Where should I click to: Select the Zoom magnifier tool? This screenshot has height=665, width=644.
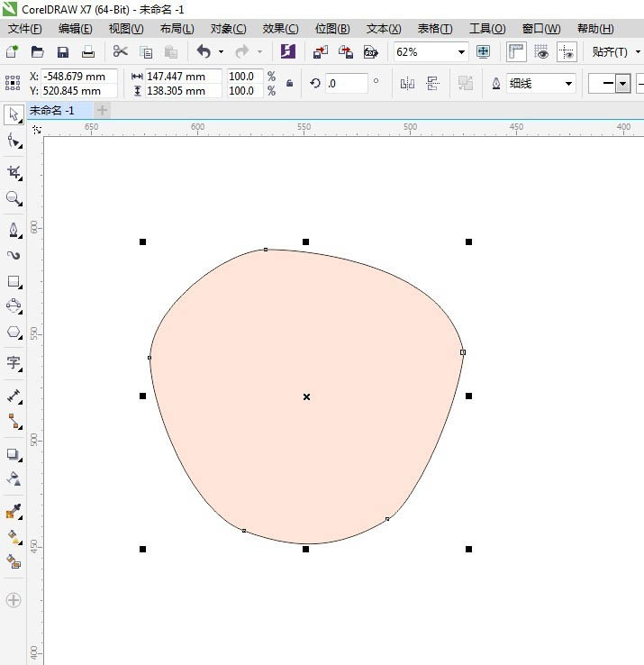pos(14,198)
